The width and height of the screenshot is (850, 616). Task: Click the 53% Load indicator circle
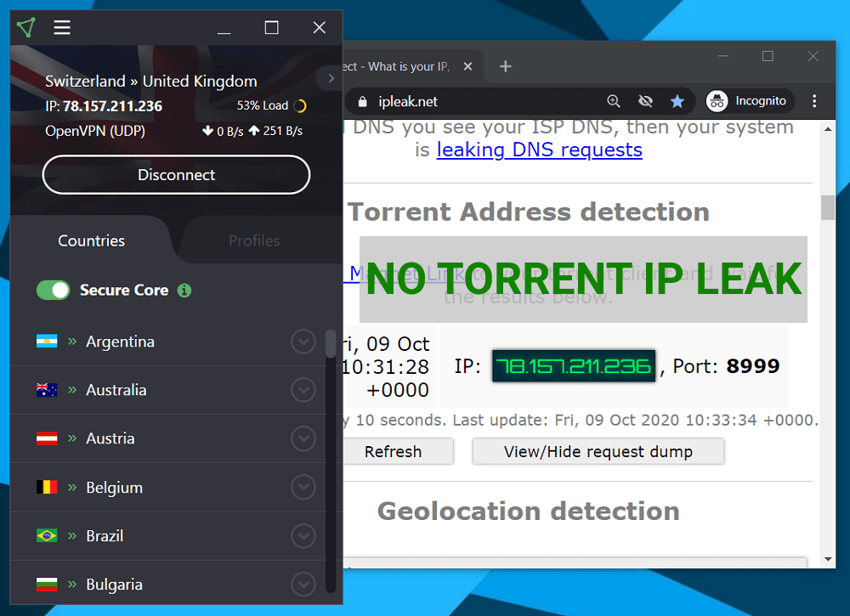point(300,105)
